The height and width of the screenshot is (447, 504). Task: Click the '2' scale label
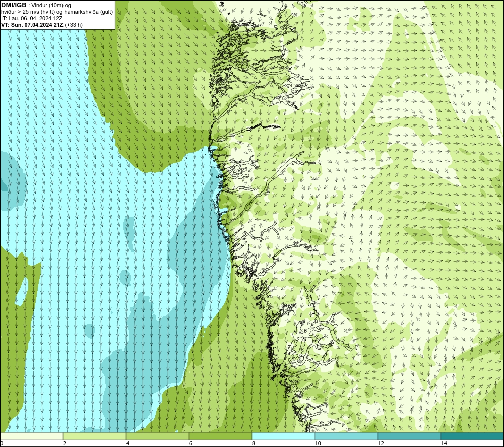click(65, 443)
